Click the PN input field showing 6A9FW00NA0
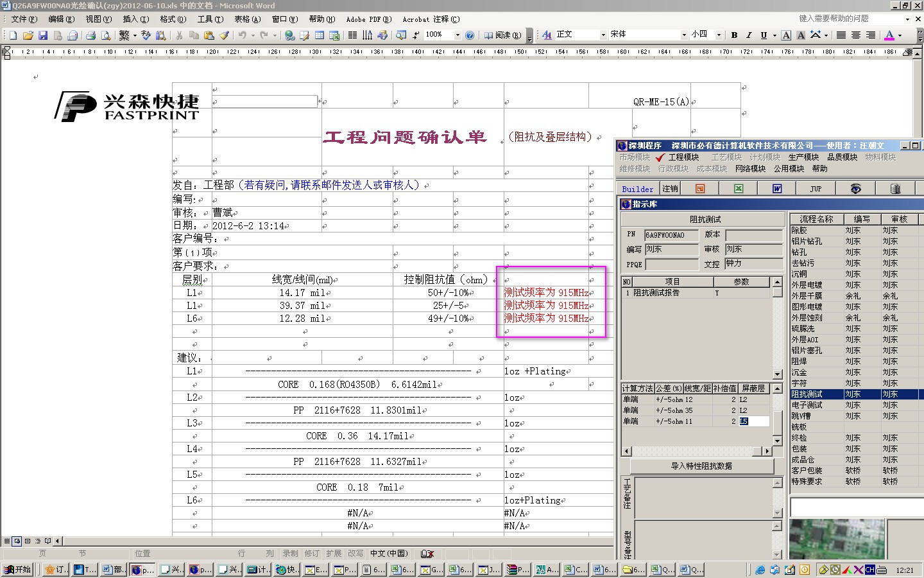The height and width of the screenshot is (578, 924). coord(671,235)
